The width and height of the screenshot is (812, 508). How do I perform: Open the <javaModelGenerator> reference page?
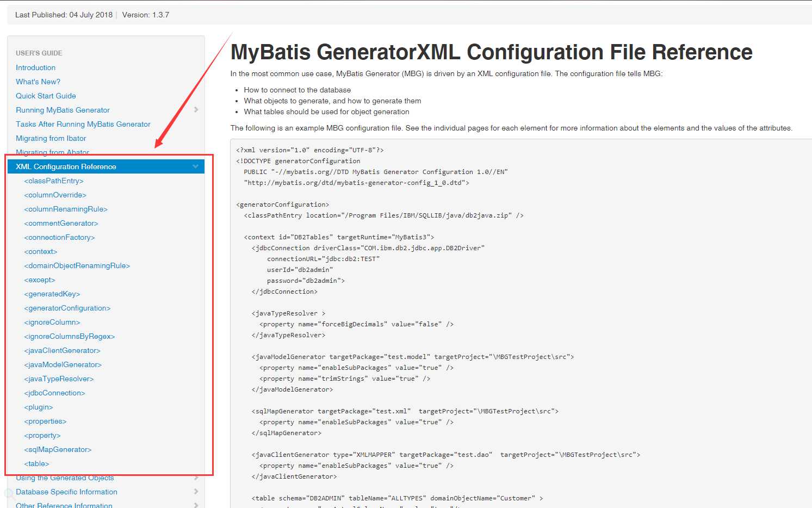63,364
